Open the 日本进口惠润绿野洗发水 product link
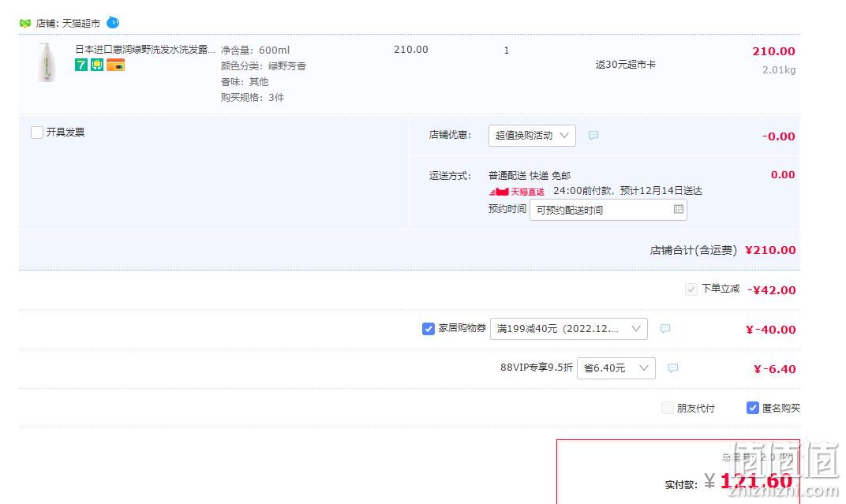Screen dimensions: 846x504 [145, 50]
